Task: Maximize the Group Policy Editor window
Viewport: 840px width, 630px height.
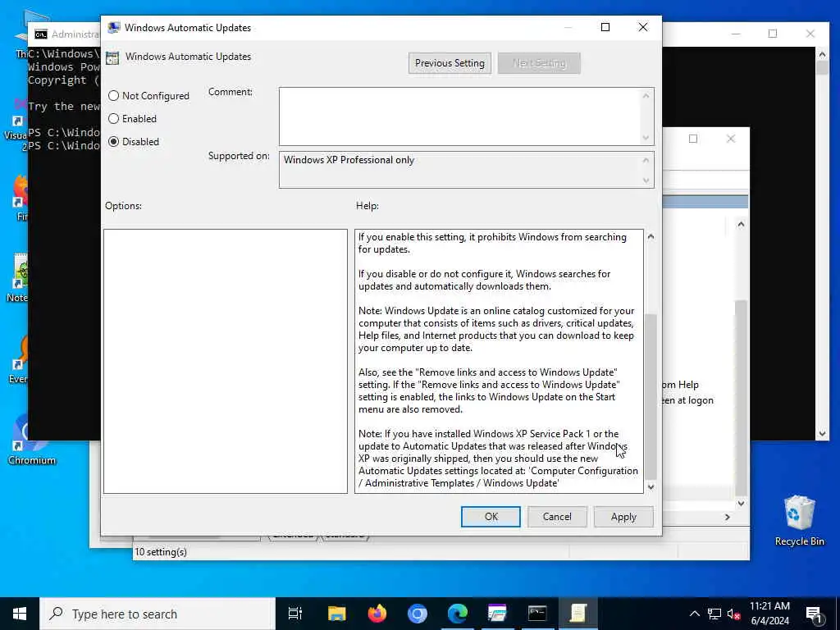Action: click(692, 139)
